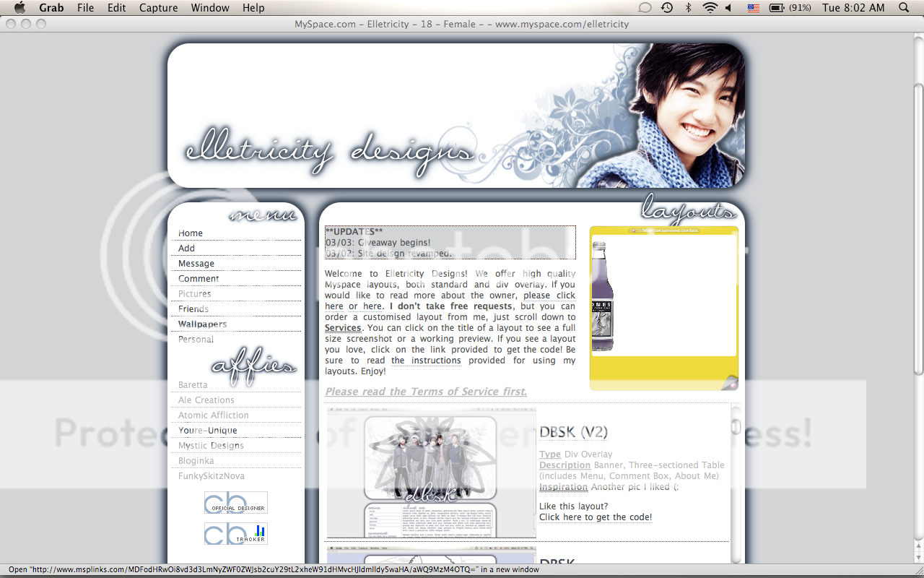Click the layouts list inner scrollbar
Image resolution: width=924 pixels, height=578 pixels.
click(x=736, y=484)
